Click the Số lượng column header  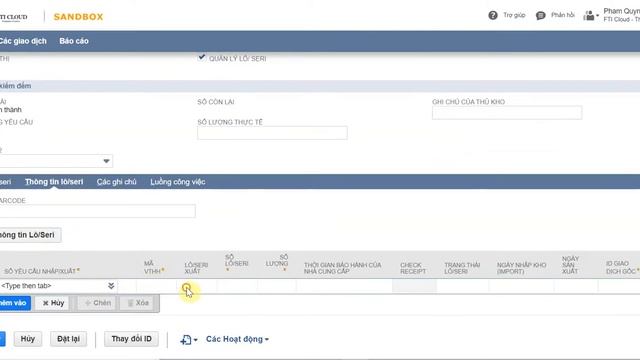point(277,263)
